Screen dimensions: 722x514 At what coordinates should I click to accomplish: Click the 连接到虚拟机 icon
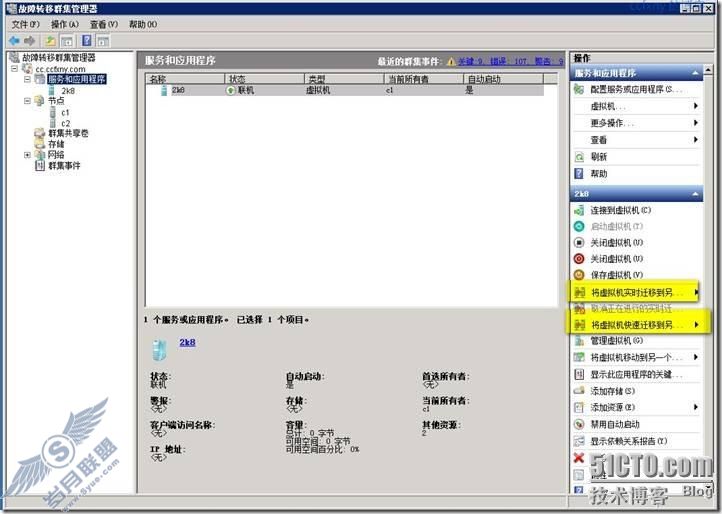pos(579,210)
